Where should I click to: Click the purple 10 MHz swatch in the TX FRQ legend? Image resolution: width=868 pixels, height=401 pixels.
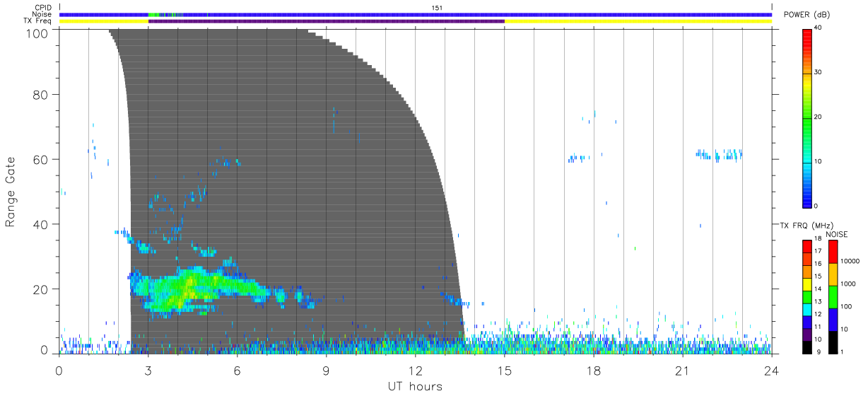807,334
